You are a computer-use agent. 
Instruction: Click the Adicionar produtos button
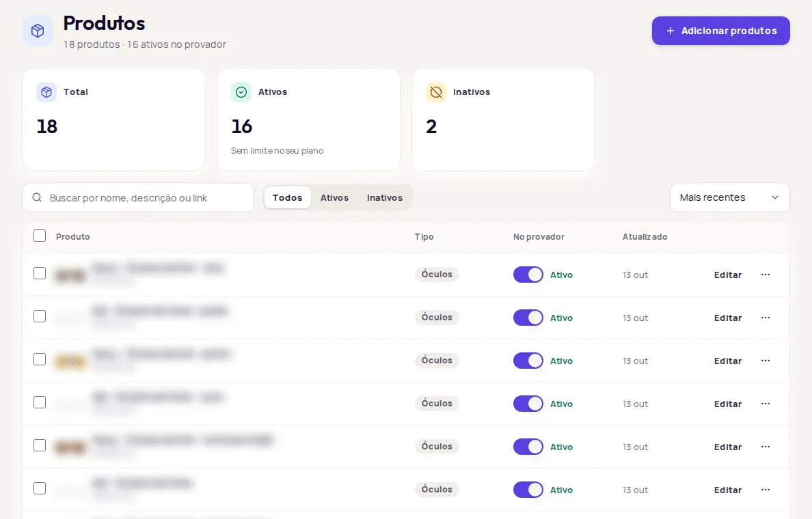tap(720, 31)
